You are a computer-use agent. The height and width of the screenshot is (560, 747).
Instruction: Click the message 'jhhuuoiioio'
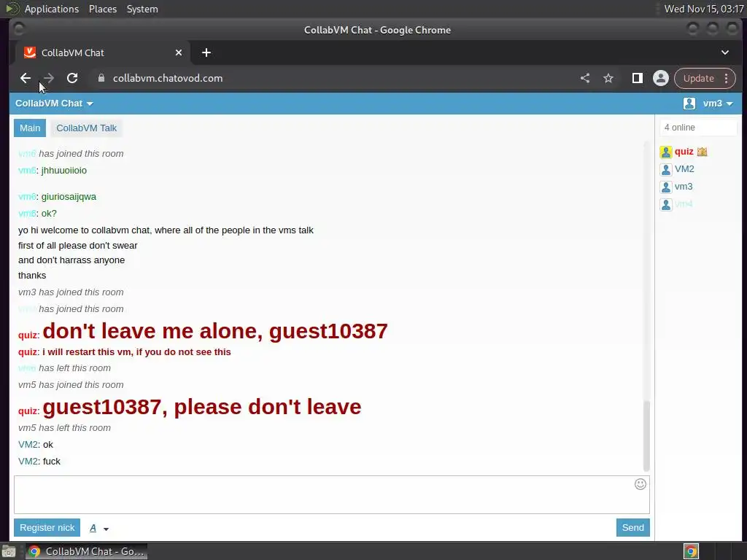click(x=64, y=171)
